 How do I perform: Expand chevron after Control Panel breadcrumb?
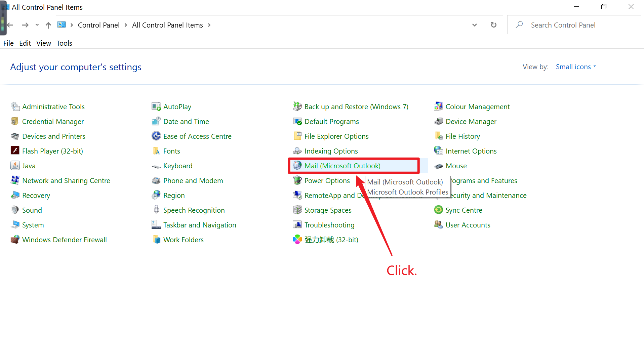click(126, 25)
